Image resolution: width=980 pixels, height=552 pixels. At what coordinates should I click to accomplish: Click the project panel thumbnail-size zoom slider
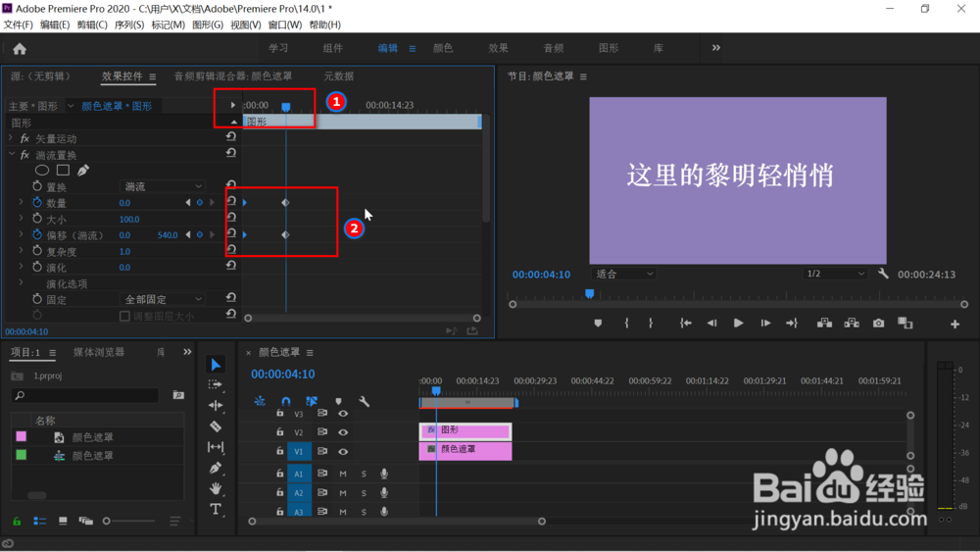point(130,521)
